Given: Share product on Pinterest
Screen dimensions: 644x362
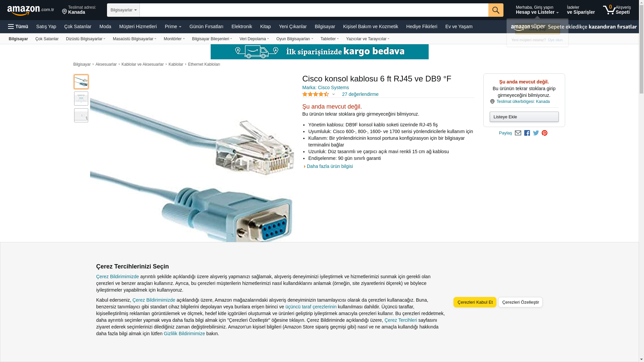Looking at the screenshot, I should coord(544,133).
